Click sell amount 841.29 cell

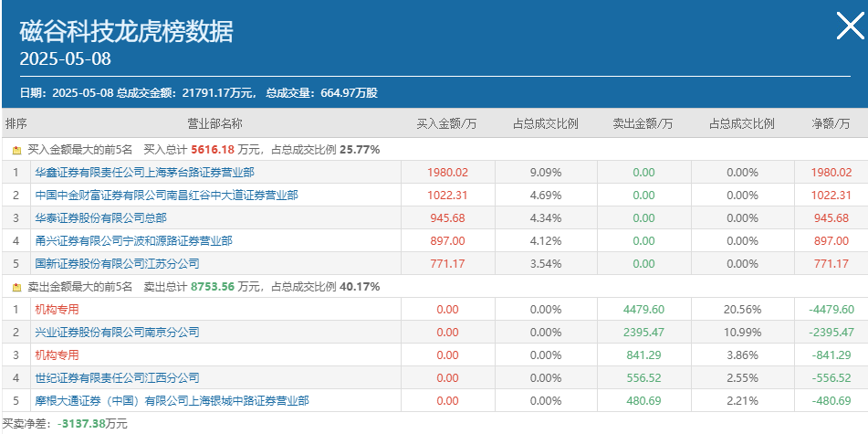point(643,355)
